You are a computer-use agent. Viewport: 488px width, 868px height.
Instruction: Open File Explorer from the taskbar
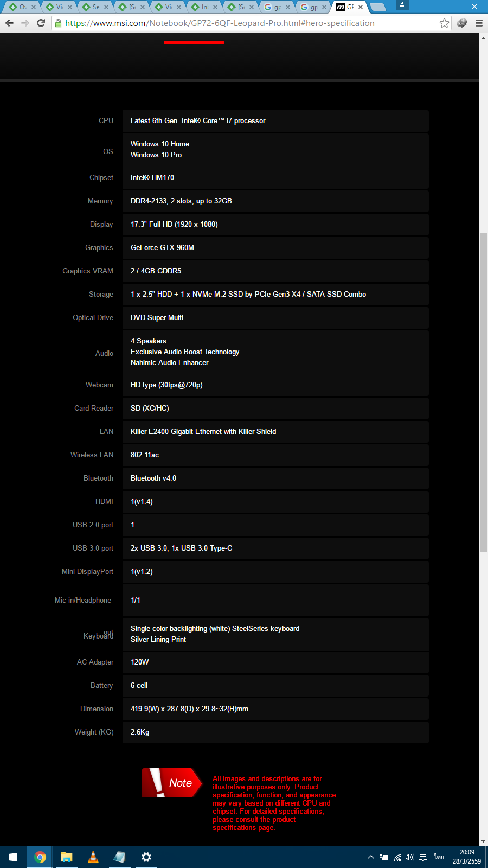click(x=67, y=857)
